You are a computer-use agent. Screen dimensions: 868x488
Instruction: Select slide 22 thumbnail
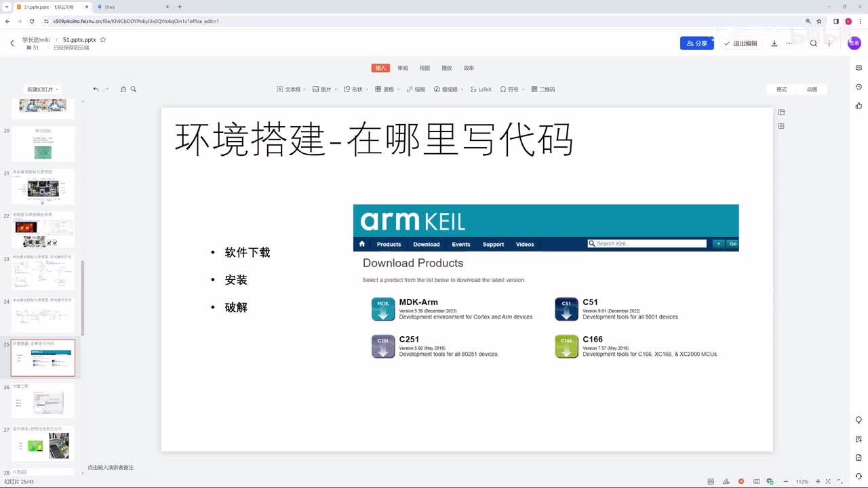tap(43, 230)
